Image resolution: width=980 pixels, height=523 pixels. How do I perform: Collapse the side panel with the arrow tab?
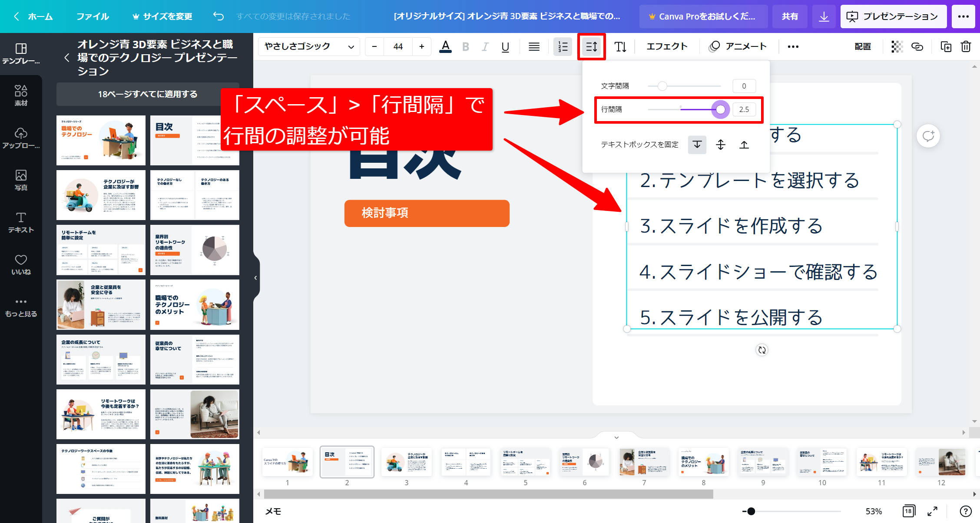[x=256, y=278]
